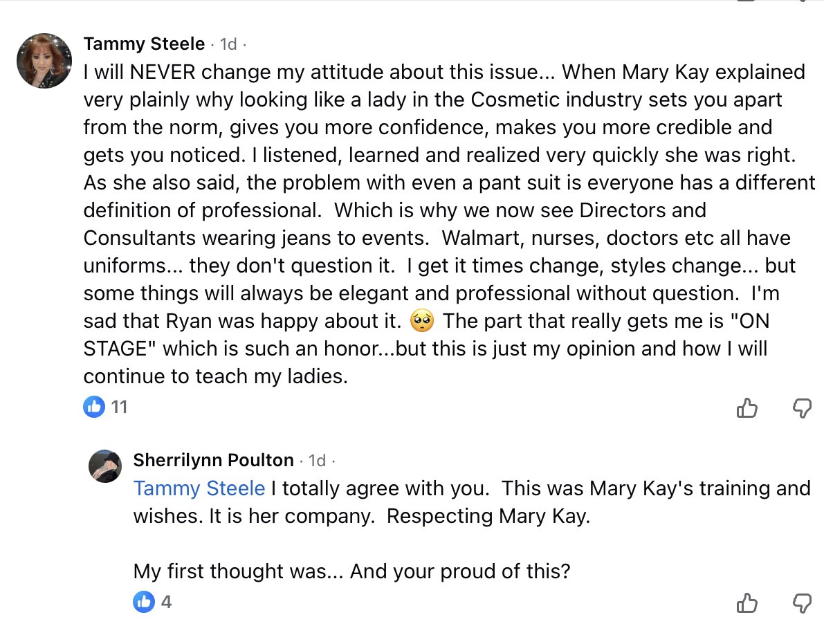Image resolution: width=824 pixels, height=644 pixels.
Task: Click the blue like reaction icon beside 11
Action: click(94, 407)
